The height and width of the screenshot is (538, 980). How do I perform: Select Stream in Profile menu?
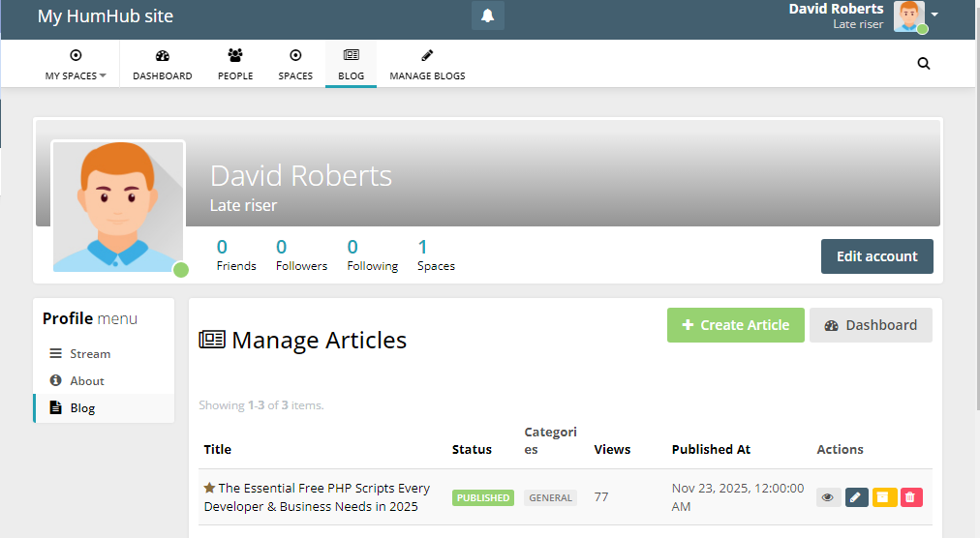click(90, 354)
